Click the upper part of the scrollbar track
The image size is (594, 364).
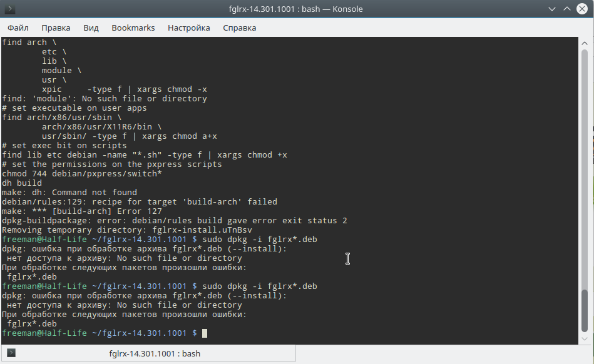click(585, 125)
